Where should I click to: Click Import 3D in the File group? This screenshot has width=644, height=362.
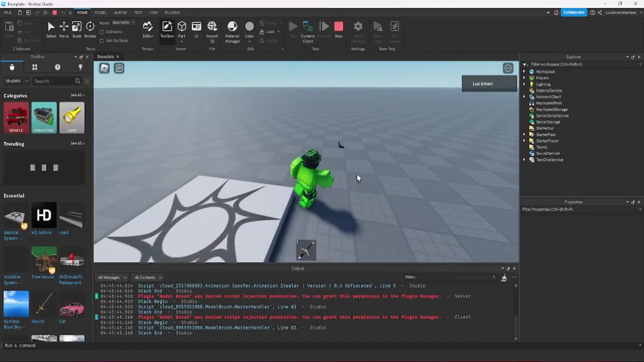[x=212, y=32]
